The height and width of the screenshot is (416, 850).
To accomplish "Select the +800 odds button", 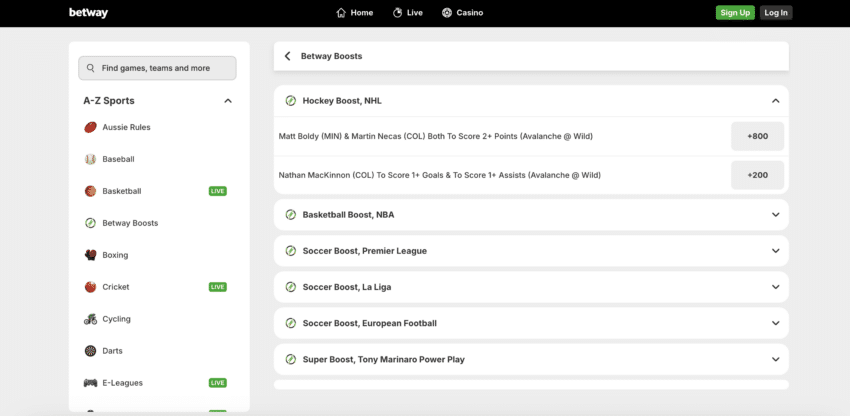I will pyautogui.click(x=757, y=136).
